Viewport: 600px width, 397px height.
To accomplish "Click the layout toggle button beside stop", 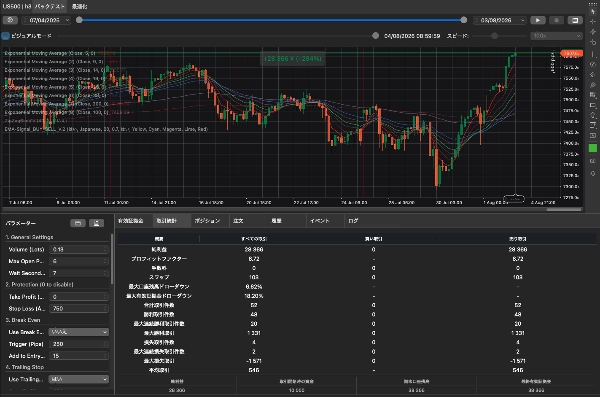I will pos(575,20).
